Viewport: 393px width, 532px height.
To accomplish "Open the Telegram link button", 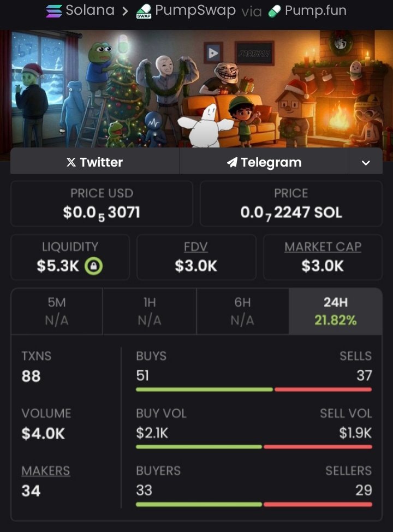I will (264, 162).
